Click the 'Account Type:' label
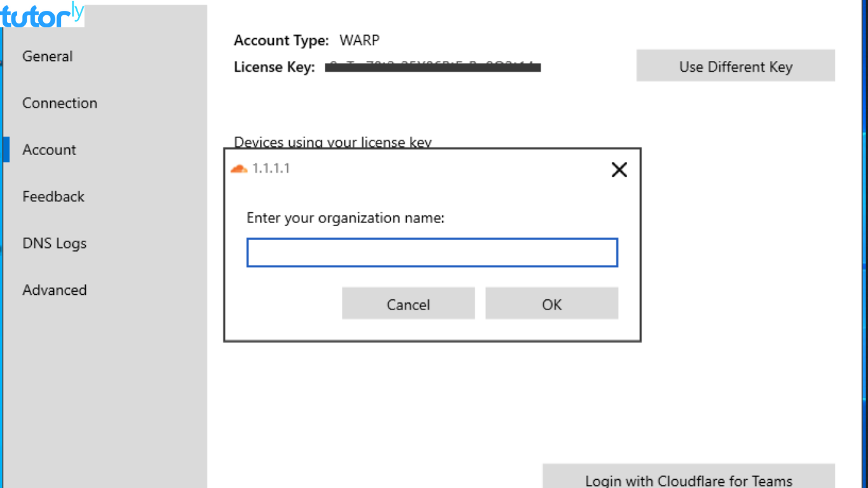This screenshot has height=488, width=868. [281, 41]
